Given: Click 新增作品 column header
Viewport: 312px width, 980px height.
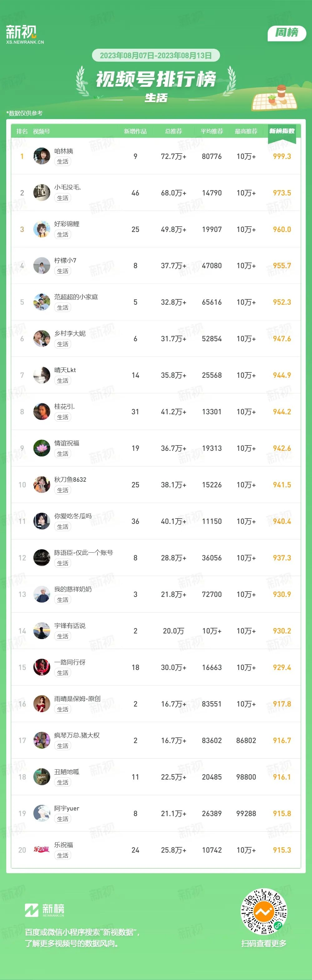Looking at the screenshot, I should point(135,131).
